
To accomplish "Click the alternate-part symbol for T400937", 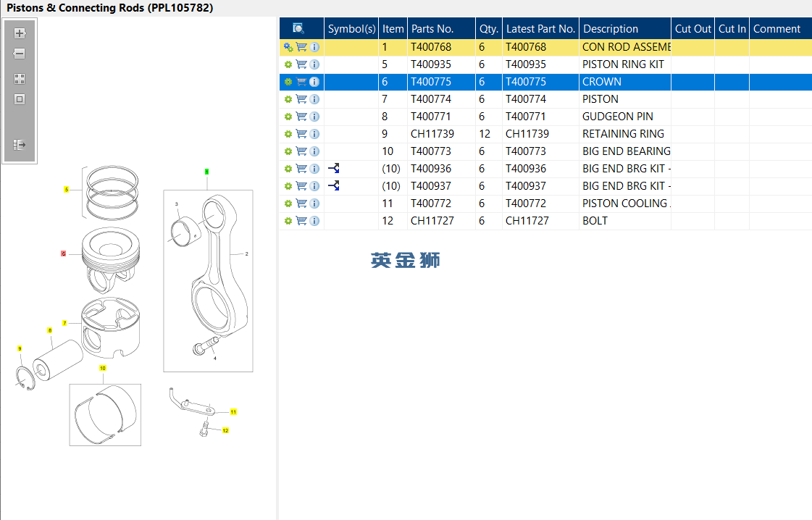I will pyautogui.click(x=334, y=185).
